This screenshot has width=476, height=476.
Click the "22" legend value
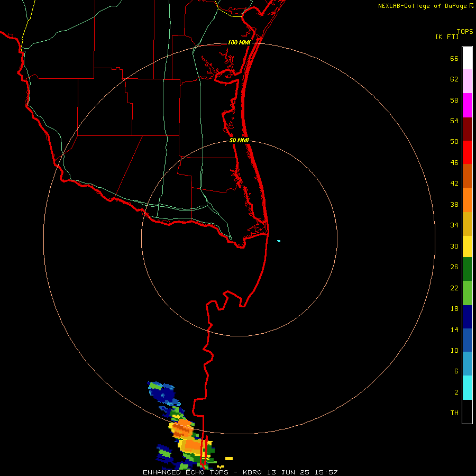(x=454, y=288)
